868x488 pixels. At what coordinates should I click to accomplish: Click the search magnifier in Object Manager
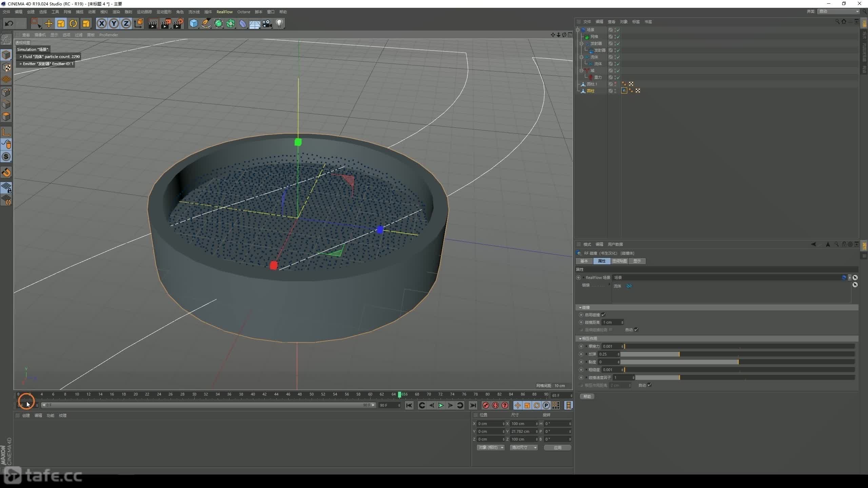(x=837, y=21)
